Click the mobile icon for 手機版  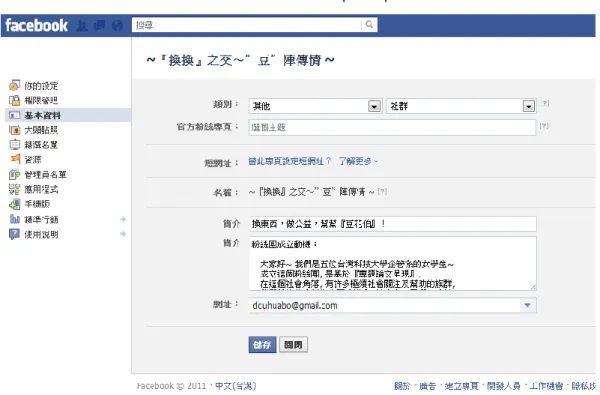coord(14,204)
